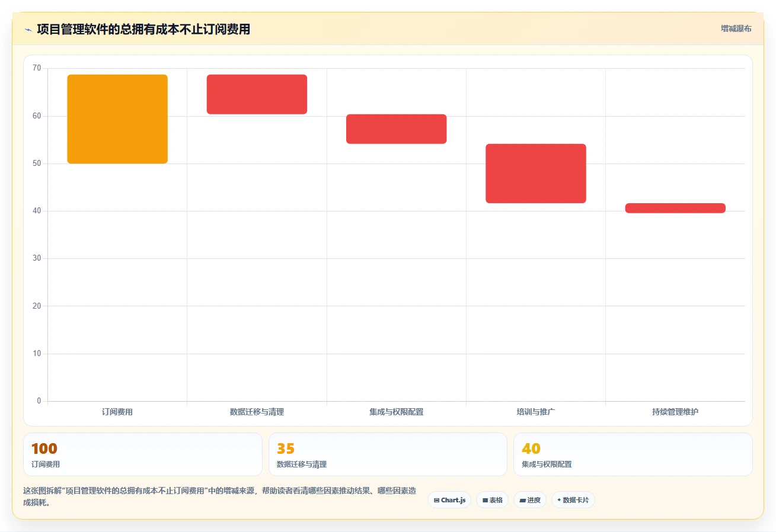Click the red 培训与推广 bar
This screenshot has height=532, width=776.
click(536, 174)
